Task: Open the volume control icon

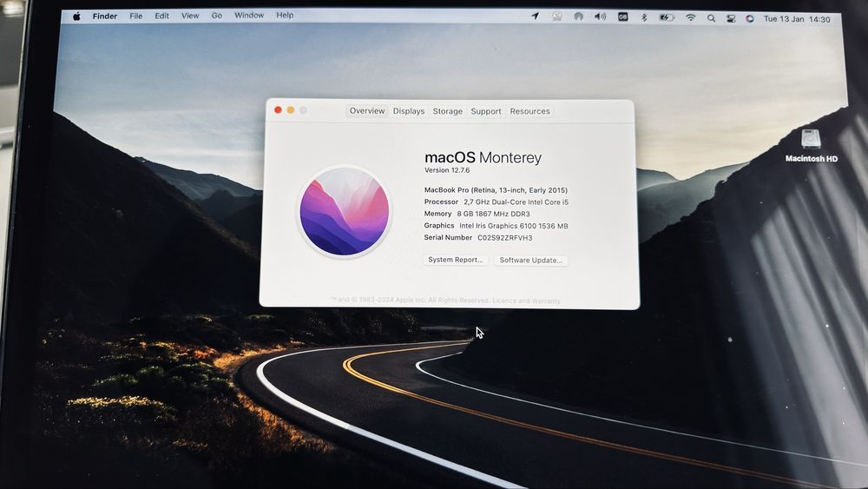Action: point(600,17)
